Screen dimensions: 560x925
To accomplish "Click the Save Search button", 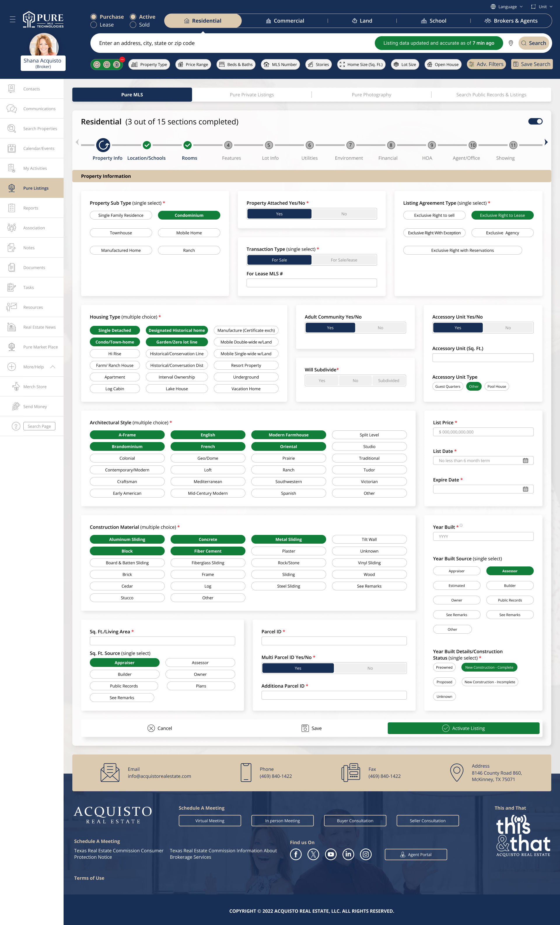I will point(531,64).
